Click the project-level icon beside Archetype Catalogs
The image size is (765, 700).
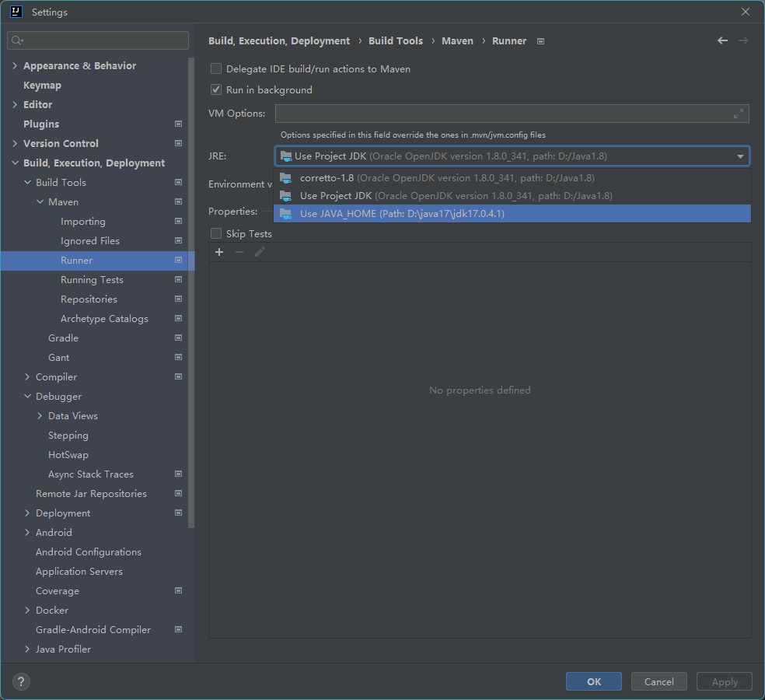(179, 318)
